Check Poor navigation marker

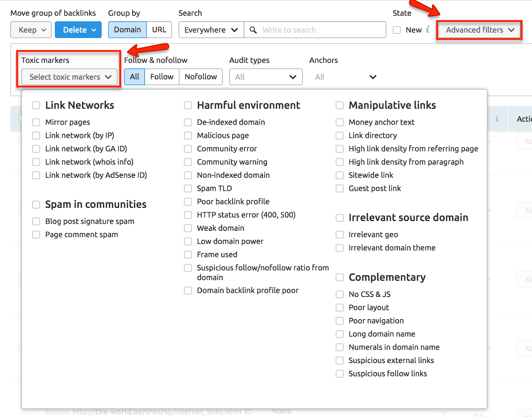[339, 321]
